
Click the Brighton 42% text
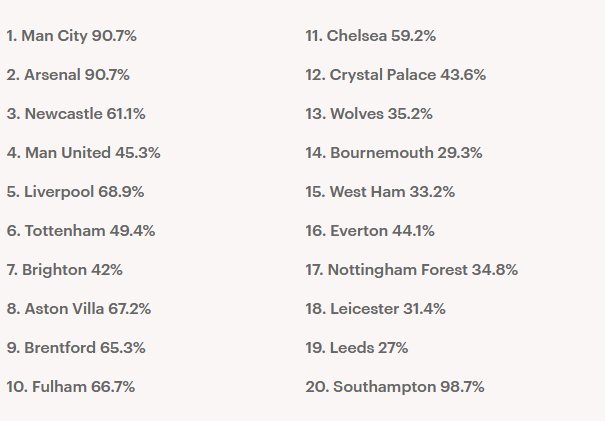pyautogui.click(x=64, y=270)
